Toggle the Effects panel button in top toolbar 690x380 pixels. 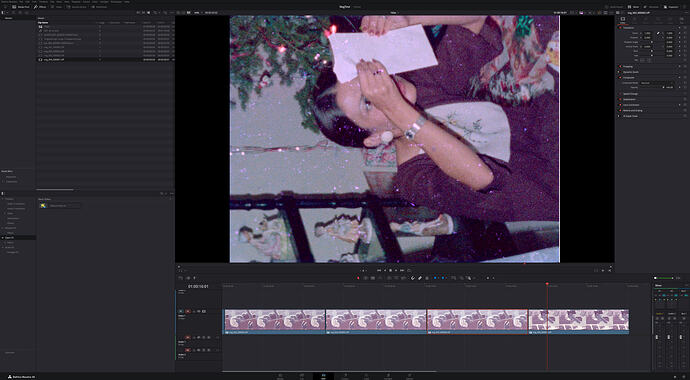(40, 7)
